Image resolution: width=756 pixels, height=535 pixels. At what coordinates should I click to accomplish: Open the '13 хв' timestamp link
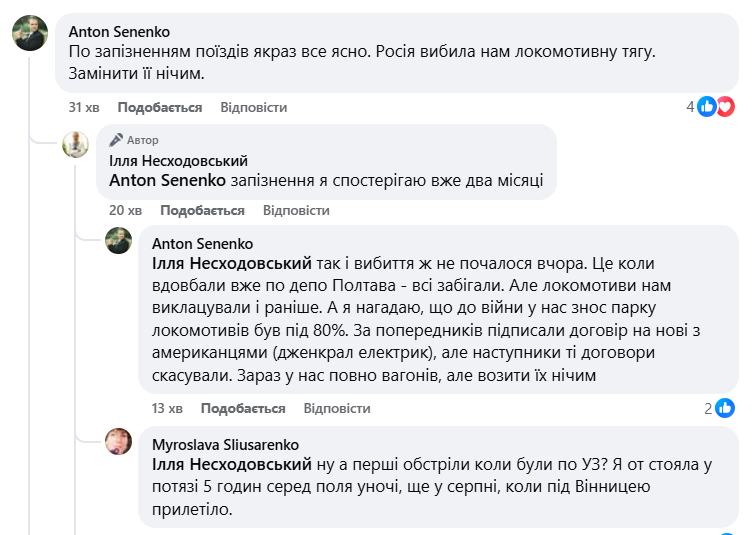(x=166, y=408)
